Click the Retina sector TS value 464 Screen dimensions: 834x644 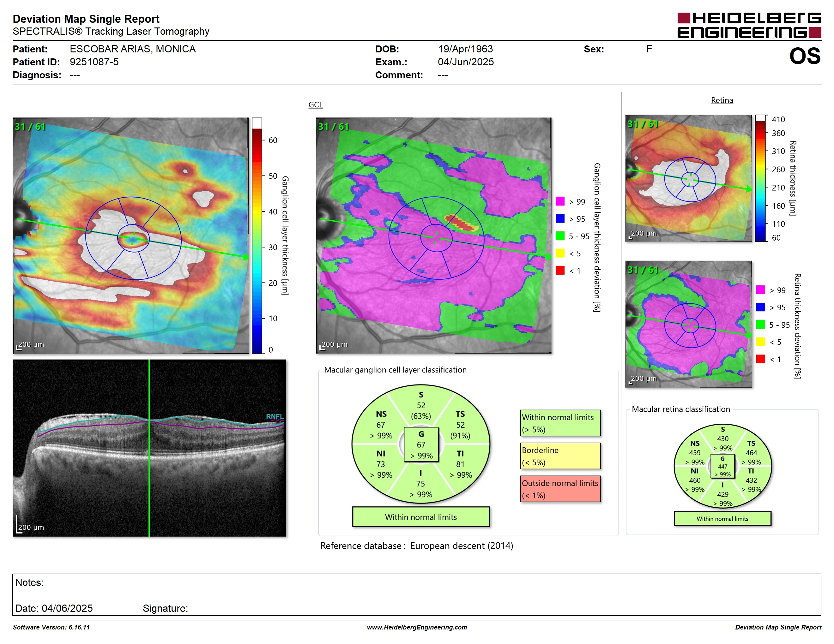point(751,452)
